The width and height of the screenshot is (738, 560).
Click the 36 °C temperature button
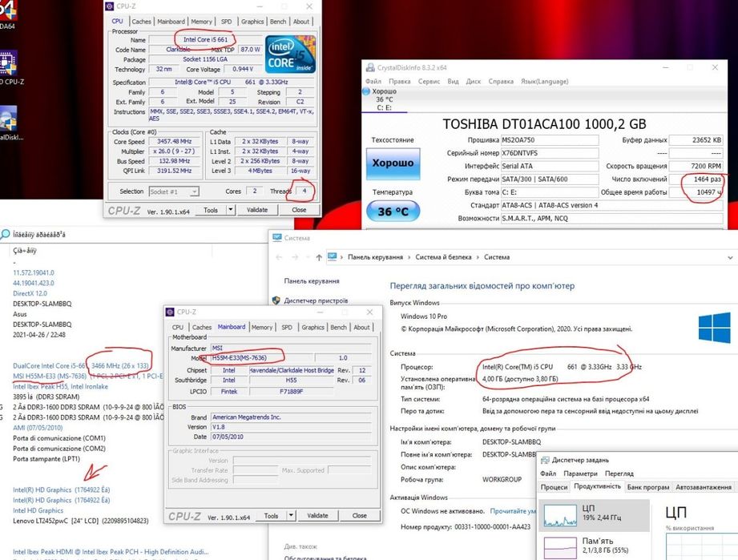click(393, 212)
